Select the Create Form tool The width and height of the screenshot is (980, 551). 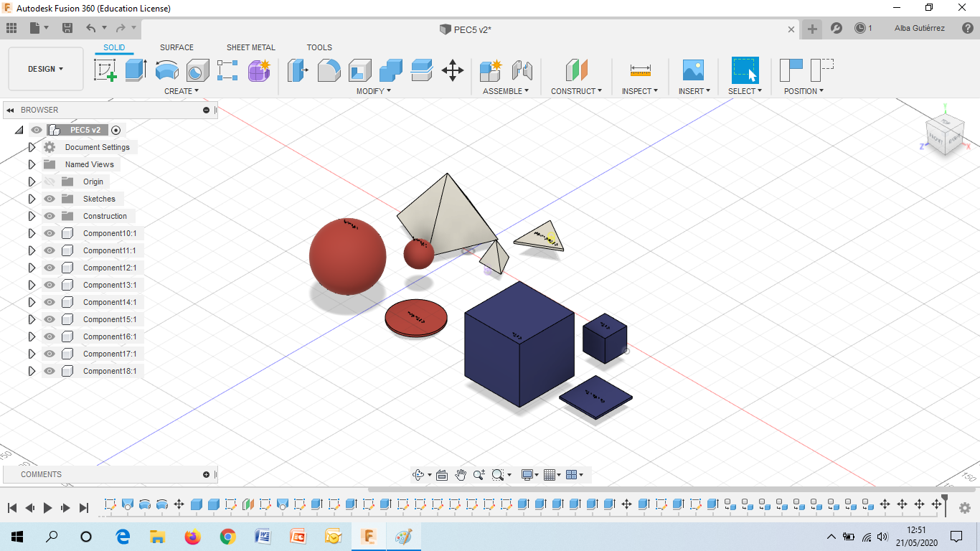click(x=259, y=70)
